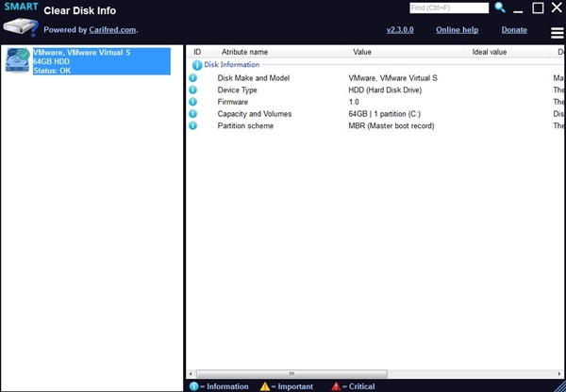Click the 'Information' legend label
Viewport: 566px width, 392px height.
227,386
